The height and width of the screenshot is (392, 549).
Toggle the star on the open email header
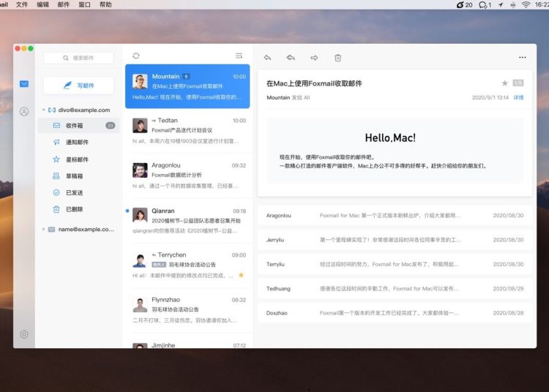coord(504,83)
